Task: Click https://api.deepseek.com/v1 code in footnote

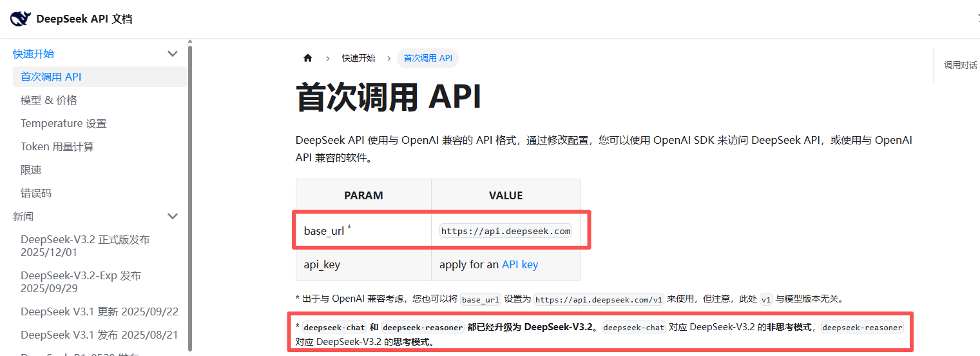Action: [599, 299]
